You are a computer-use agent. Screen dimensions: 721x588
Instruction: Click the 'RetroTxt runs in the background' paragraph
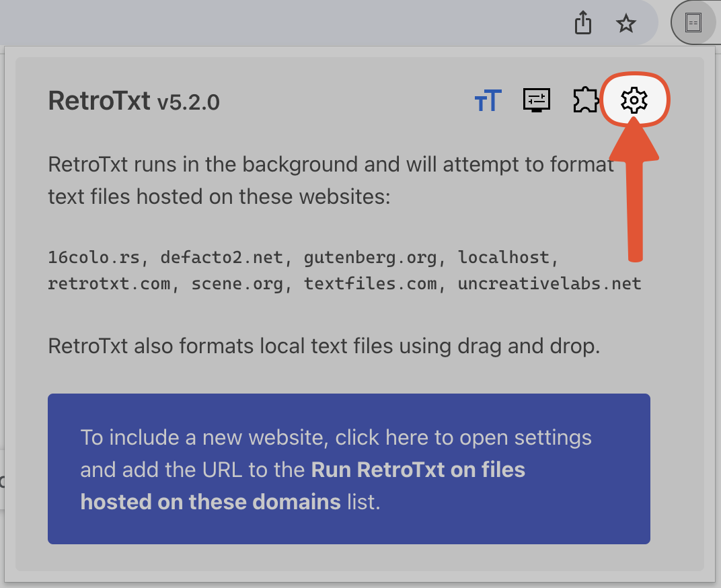point(331,180)
